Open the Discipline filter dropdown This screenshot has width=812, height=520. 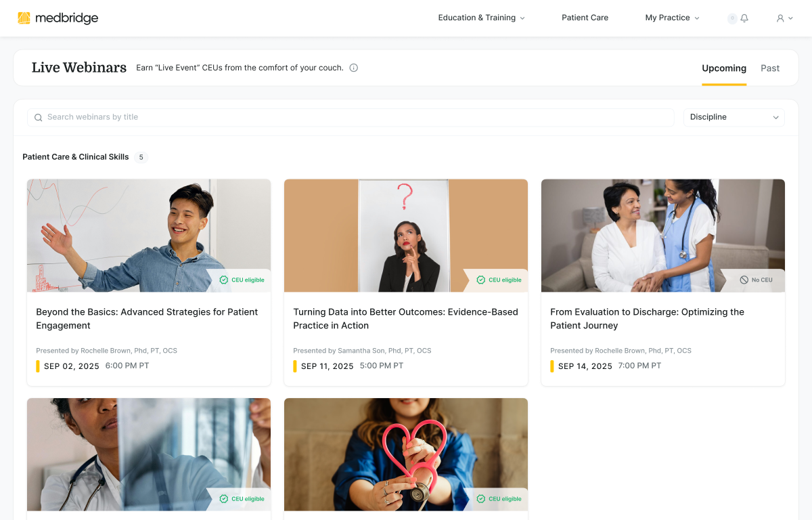(x=734, y=117)
